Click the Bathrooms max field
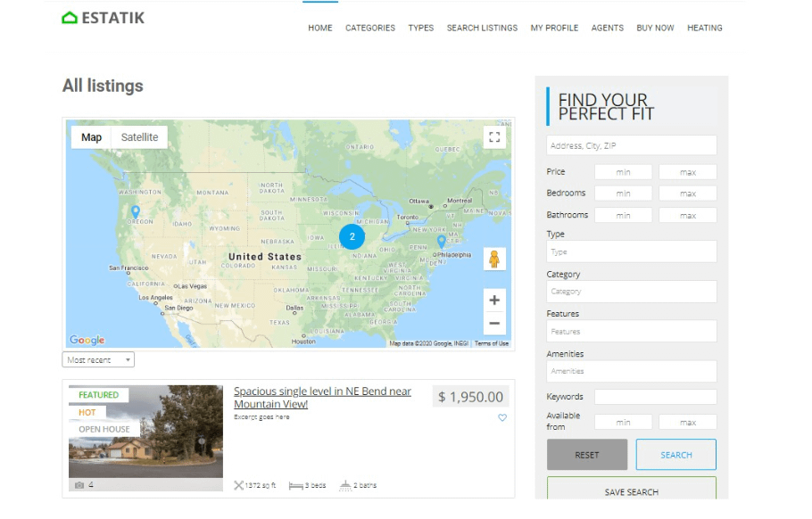 pos(688,215)
